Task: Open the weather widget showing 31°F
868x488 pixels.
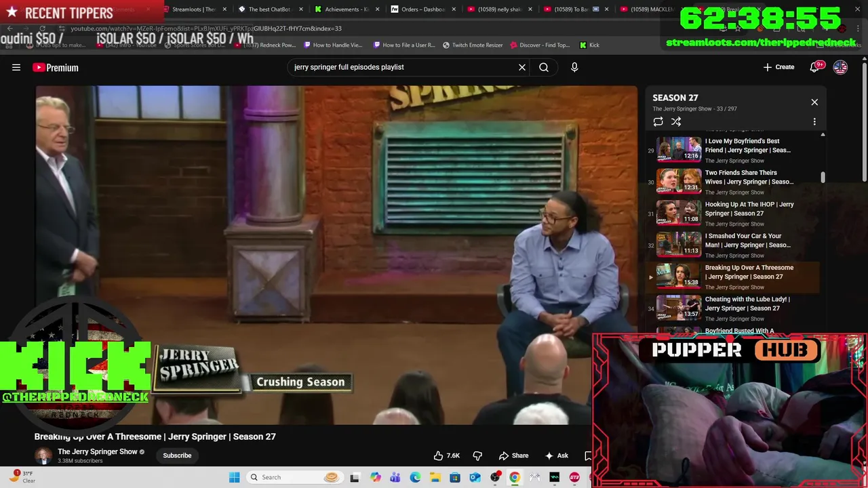Action: coord(24,477)
